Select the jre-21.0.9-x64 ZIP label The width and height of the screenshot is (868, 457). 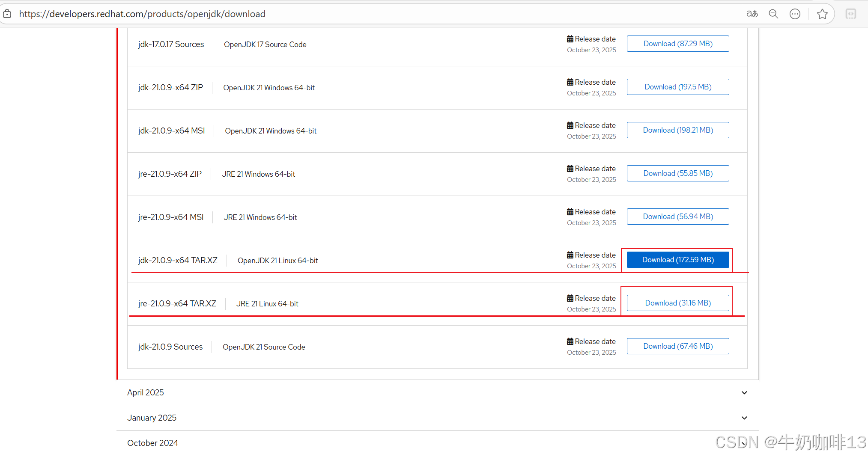(170, 174)
